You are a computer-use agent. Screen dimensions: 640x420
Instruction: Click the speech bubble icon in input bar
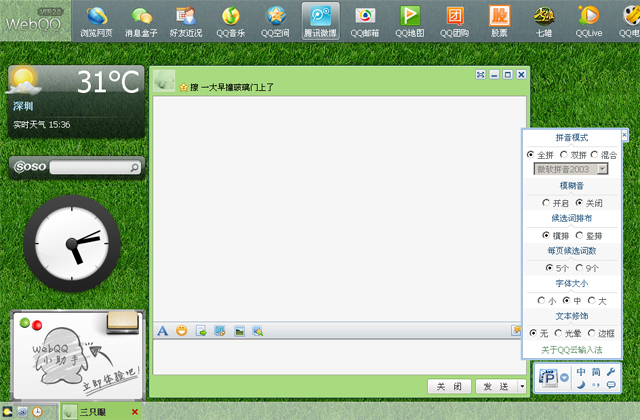[x=611, y=384]
